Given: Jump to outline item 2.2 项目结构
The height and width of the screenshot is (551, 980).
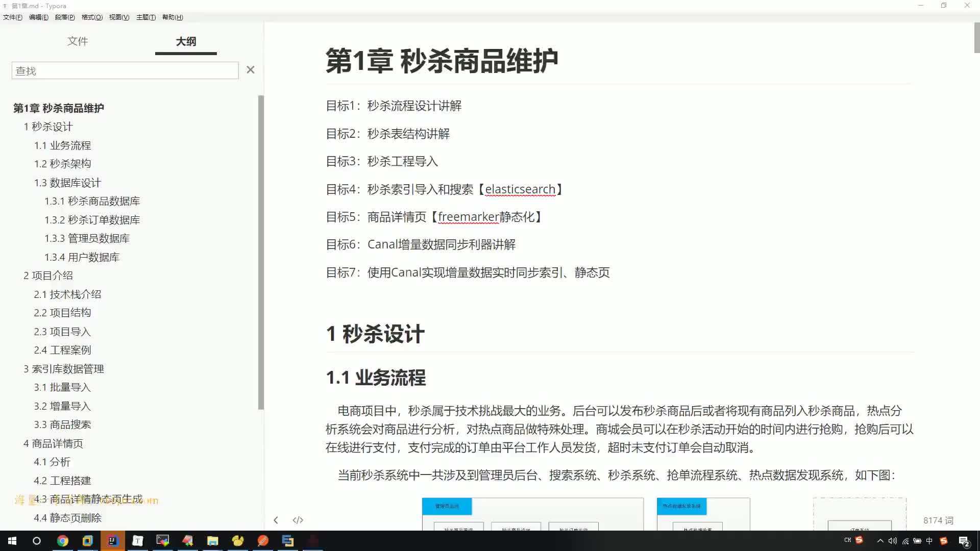Looking at the screenshot, I should click(x=62, y=313).
